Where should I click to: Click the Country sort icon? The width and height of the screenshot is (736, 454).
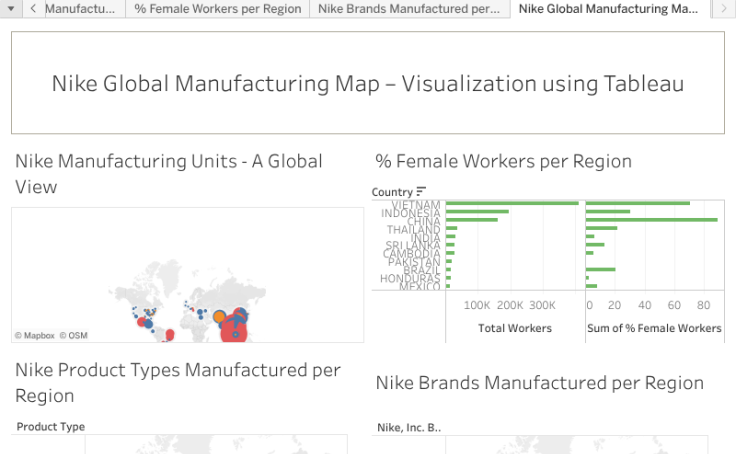click(421, 191)
